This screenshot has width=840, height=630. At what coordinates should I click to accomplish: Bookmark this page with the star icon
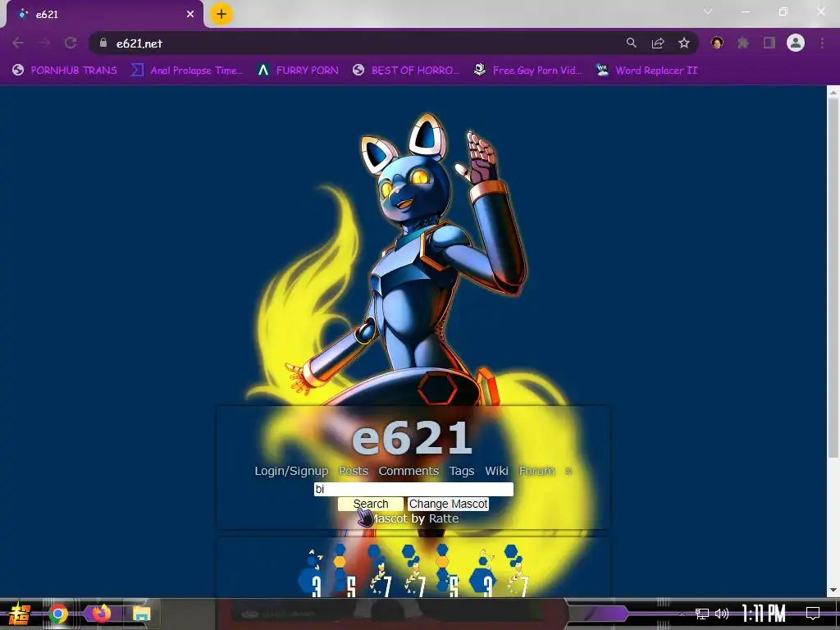pyautogui.click(x=684, y=43)
